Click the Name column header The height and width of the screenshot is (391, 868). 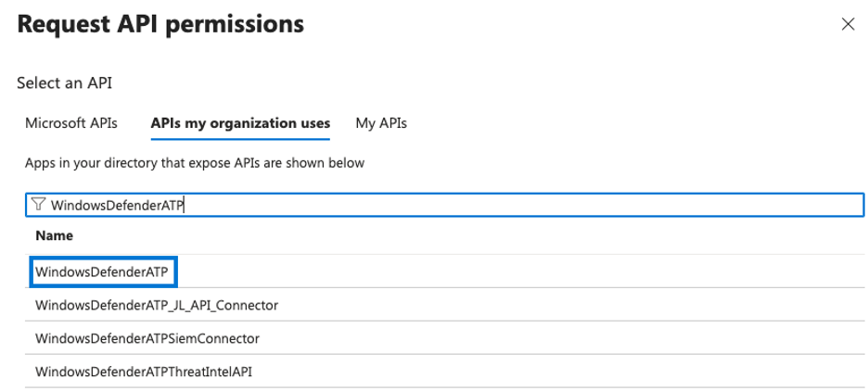click(54, 235)
